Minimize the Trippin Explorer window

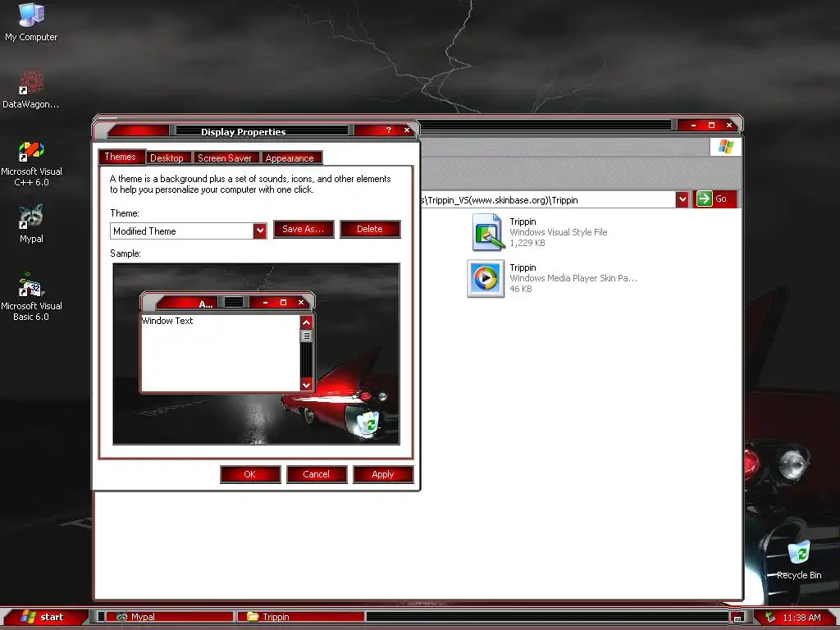pyautogui.click(x=693, y=125)
